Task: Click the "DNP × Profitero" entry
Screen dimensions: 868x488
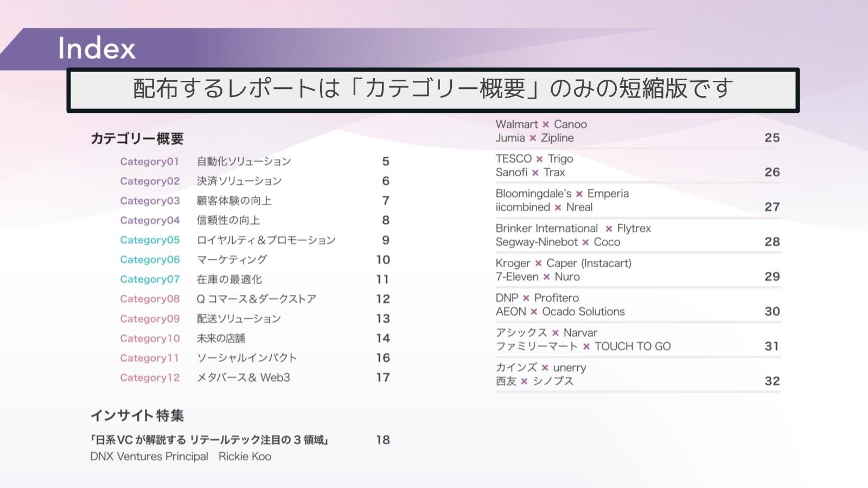Action: [538, 298]
